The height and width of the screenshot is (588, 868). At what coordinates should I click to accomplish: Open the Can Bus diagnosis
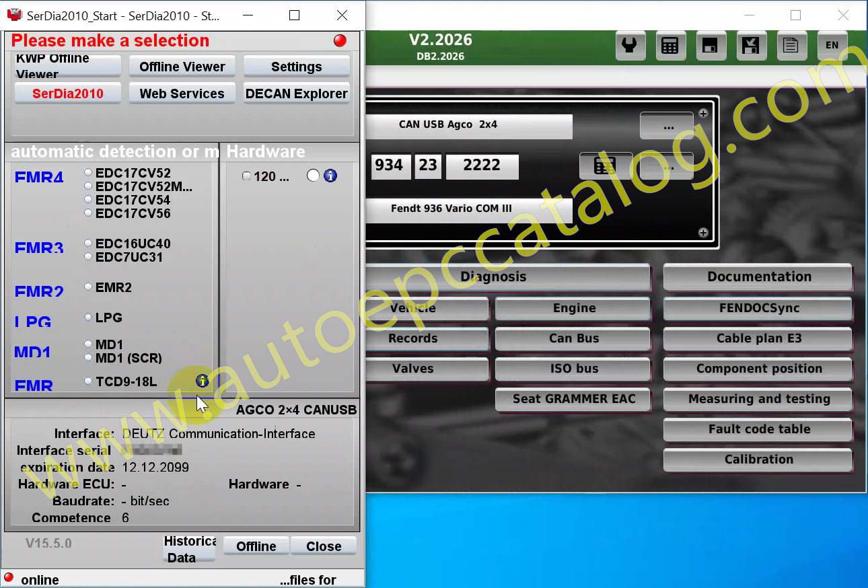(x=573, y=338)
